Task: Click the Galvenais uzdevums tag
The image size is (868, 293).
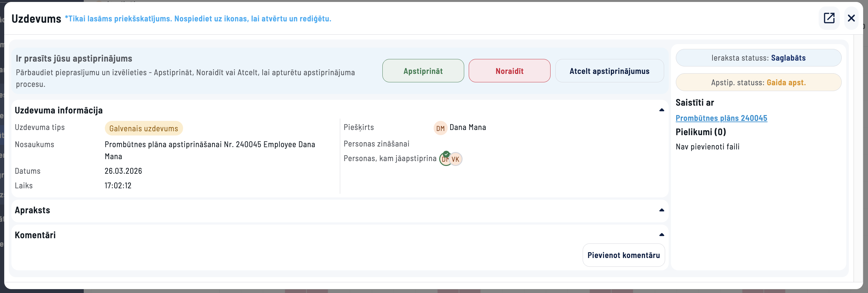Action: [x=143, y=128]
